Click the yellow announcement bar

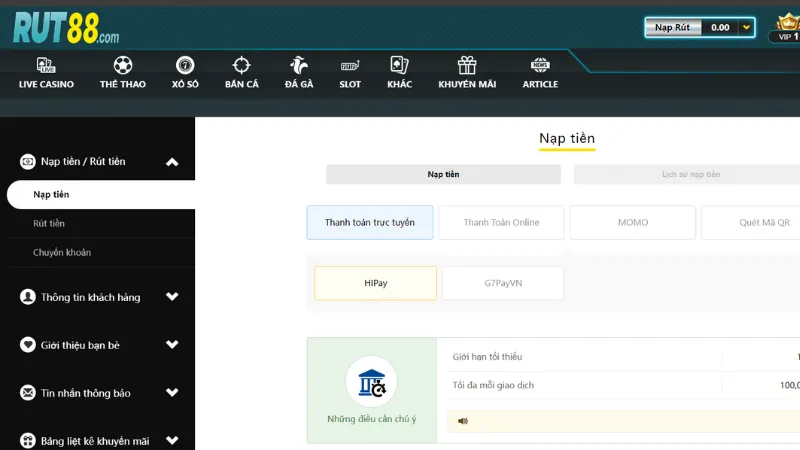pos(623,421)
